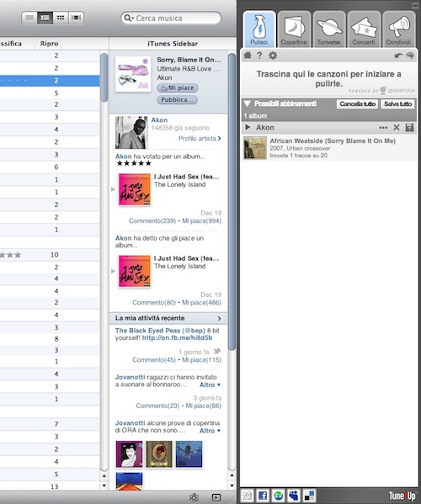Viewport: 421px width, 504px height.
Task: Open Commento(23) link
Action: point(157,406)
